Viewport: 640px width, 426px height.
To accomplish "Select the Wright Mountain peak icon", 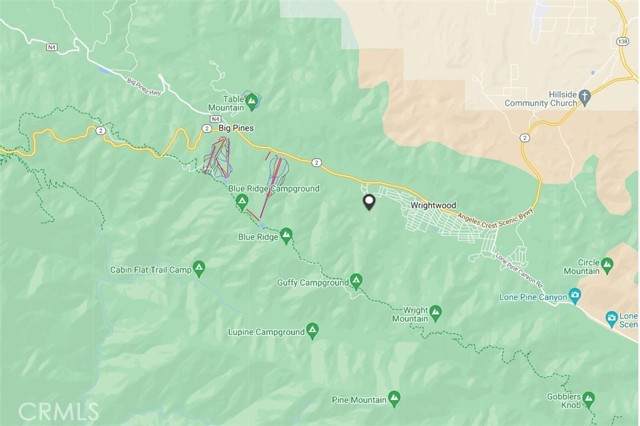I will [x=436, y=314].
